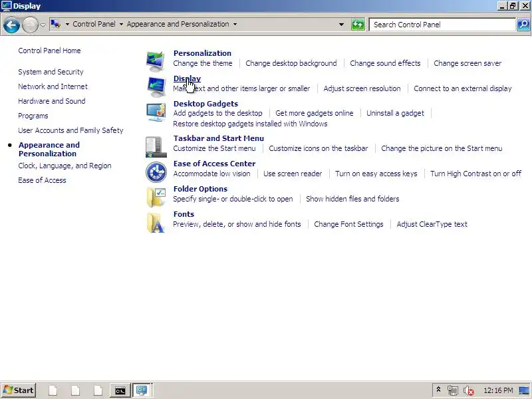Expand arrow after Appearance and Personalization breadcrumb
Viewport: 532px width, 399px height.
click(235, 24)
